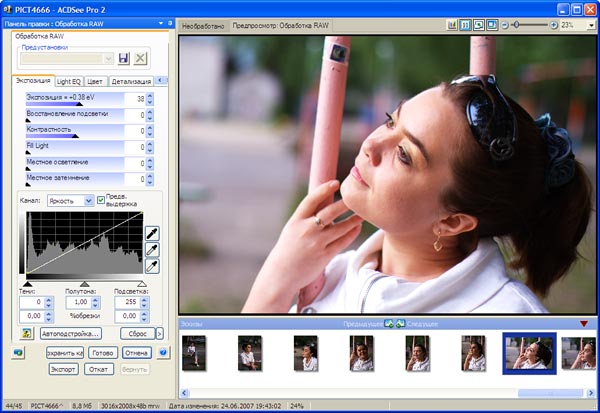Save the current RAW preset

point(123,59)
